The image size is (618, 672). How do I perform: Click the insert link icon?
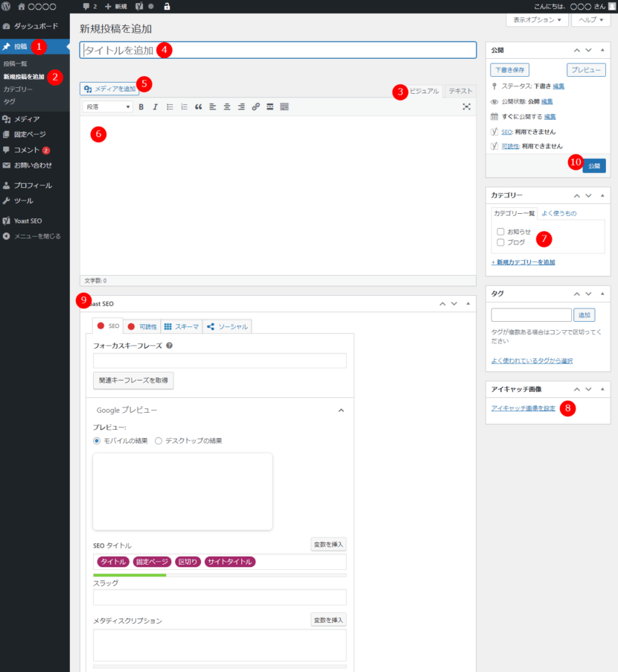coord(255,107)
